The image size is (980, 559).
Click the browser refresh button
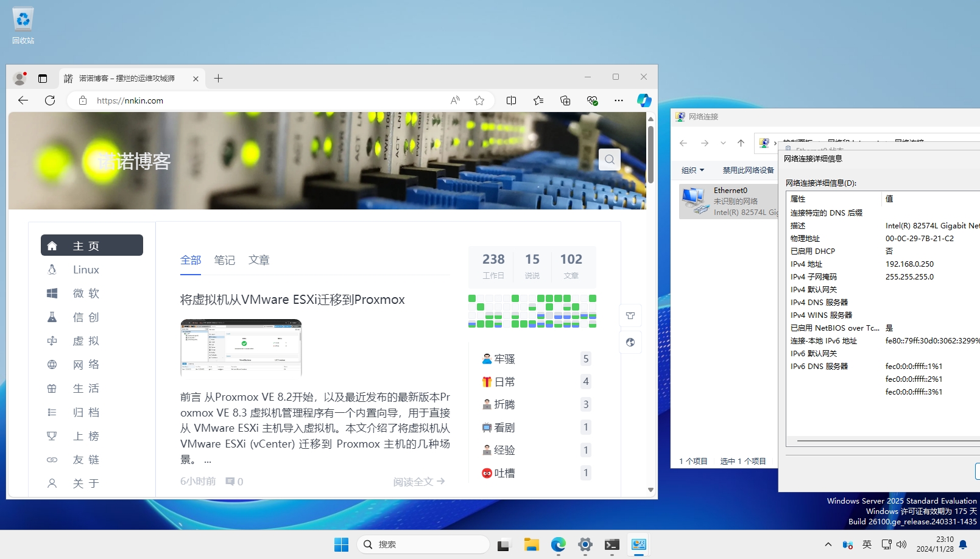50,100
